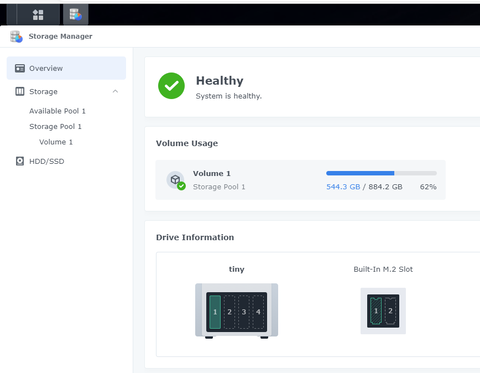The height and width of the screenshot is (373, 480).
Task: Select empty M.2 slot 2
Action: point(390,311)
